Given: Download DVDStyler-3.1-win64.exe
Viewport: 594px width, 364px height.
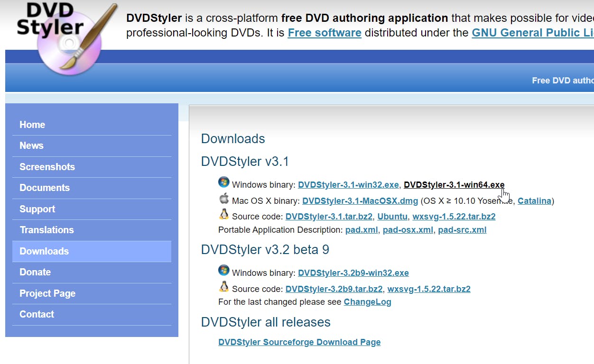Looking at the screenshot, I should point(454,185).
